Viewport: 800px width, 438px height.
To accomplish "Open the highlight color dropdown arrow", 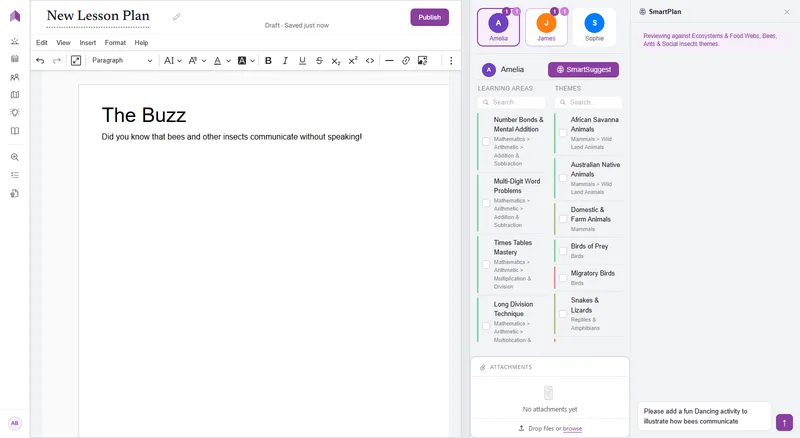I will click(253, 61).
